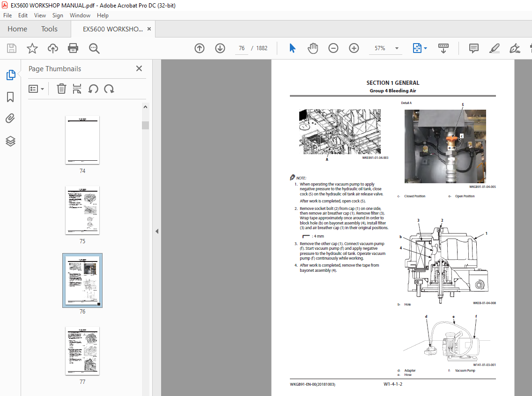Switch to the Tools tab
Viewport: 532px width, 396px height.
[49, 29]
